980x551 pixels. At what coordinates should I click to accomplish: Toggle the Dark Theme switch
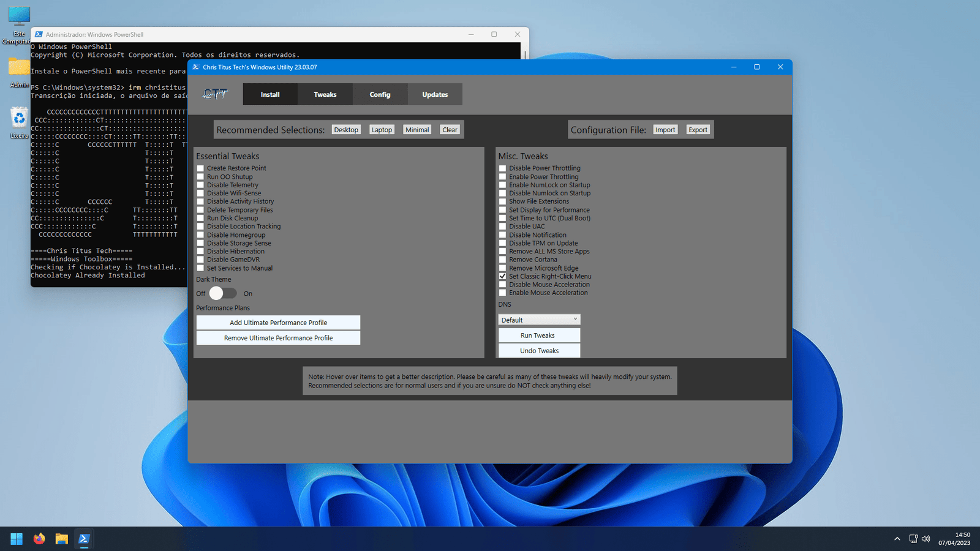tap(223, 293)
